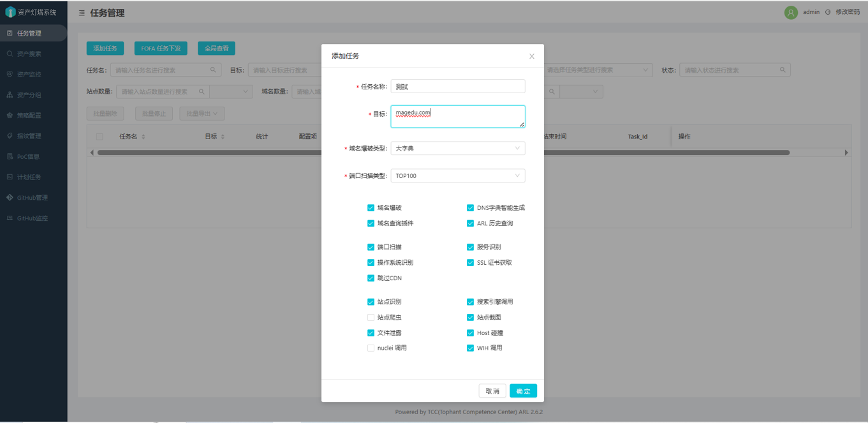This screenshot has width=868, height=425.
Task: Uncheck 域名查询插件 checkbox
Action: (371, 223)
